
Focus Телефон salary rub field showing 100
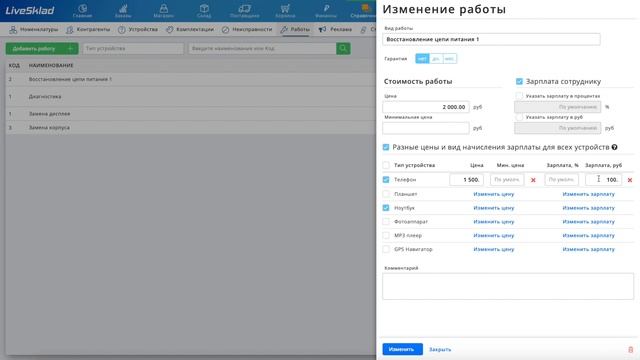point(603,180)
